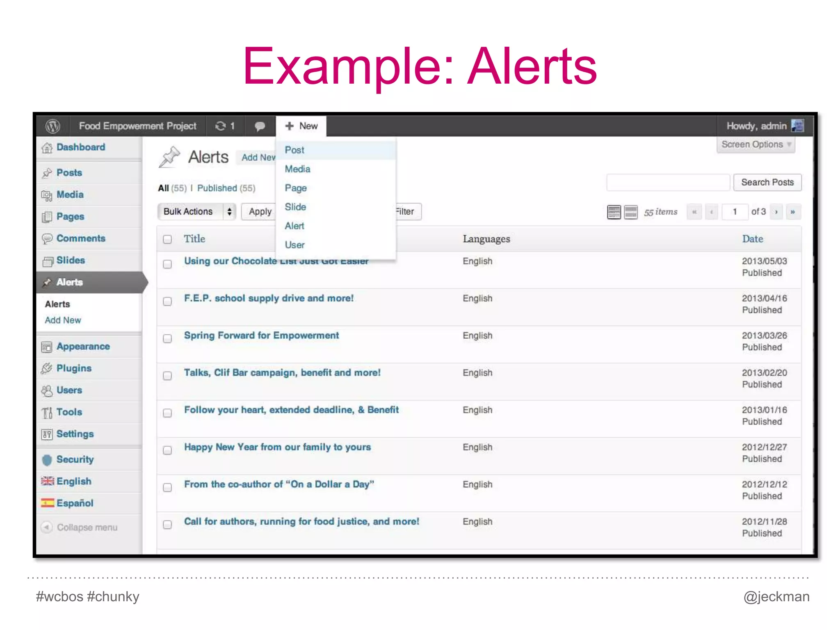840x630 pixels.
Task: Check the Spring Forward for Empowerment row
Action: (167, 338)
